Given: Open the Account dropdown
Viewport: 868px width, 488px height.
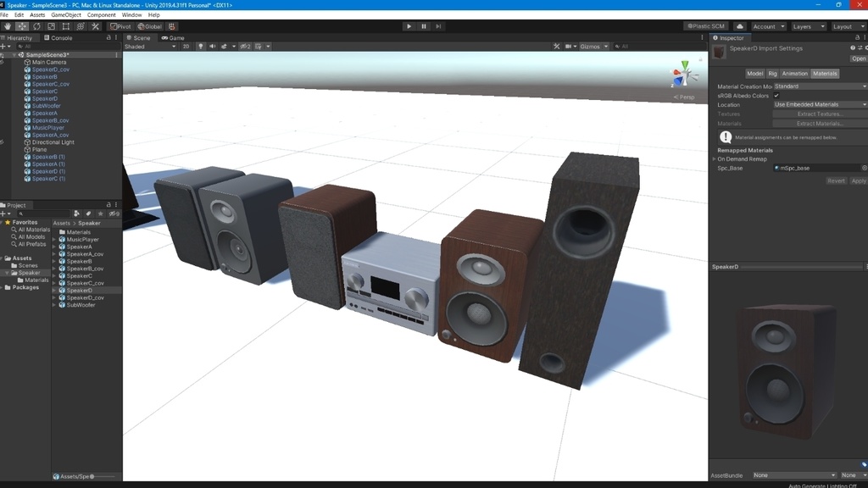Looking at the screenshot, I should pyautogui.click(x=768, y=26).
